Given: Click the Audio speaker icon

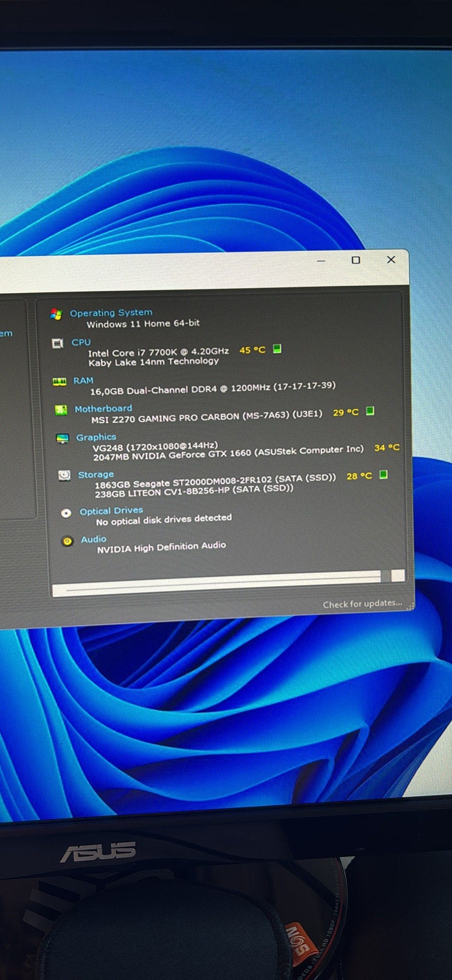Looking at the screenshot, I should pyautogui.click(x=67, y=541).
